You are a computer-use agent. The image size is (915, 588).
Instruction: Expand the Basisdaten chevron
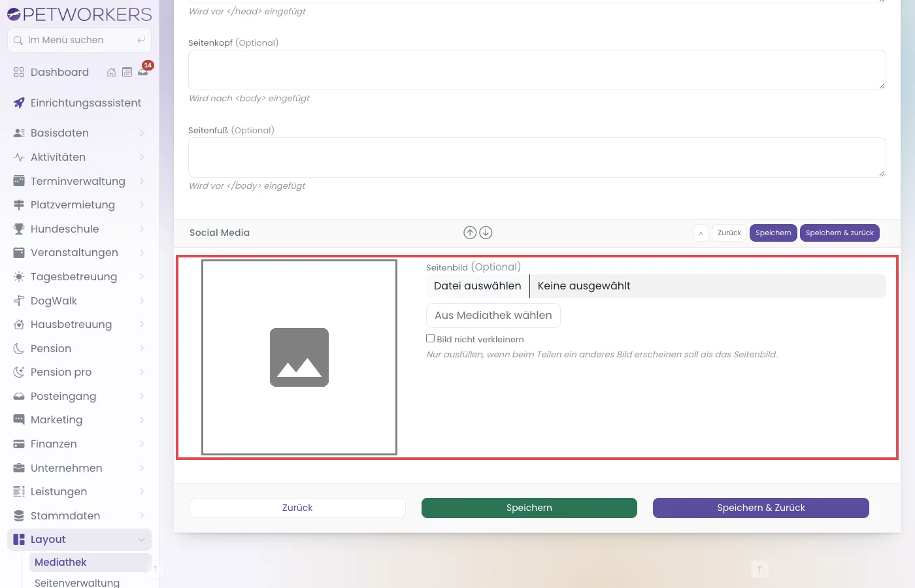142,133
